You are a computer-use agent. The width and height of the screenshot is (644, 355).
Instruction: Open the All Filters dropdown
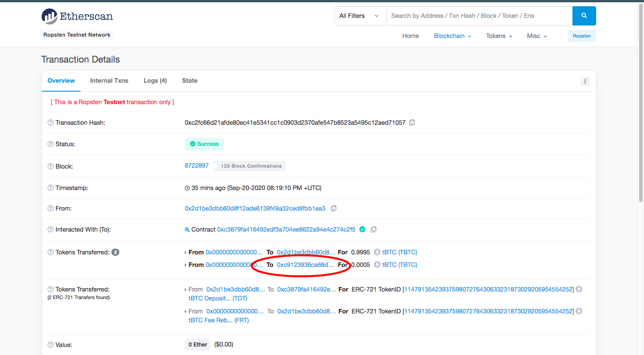point(360,16)
